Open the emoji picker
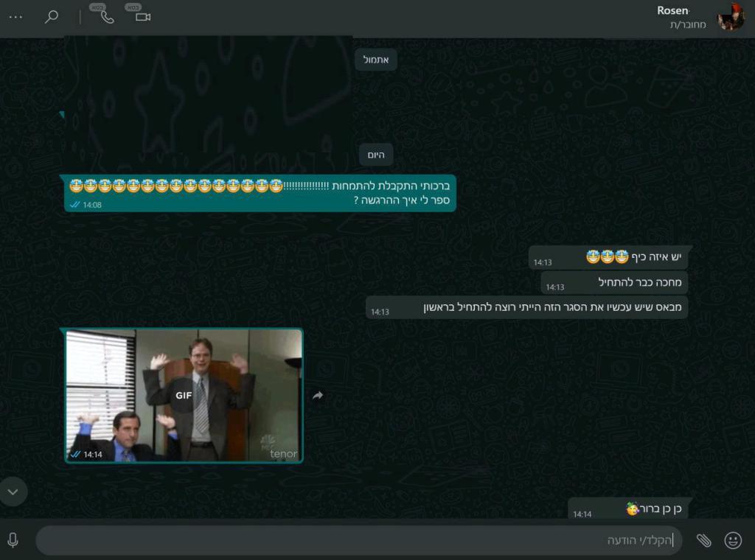 [733, 540]
